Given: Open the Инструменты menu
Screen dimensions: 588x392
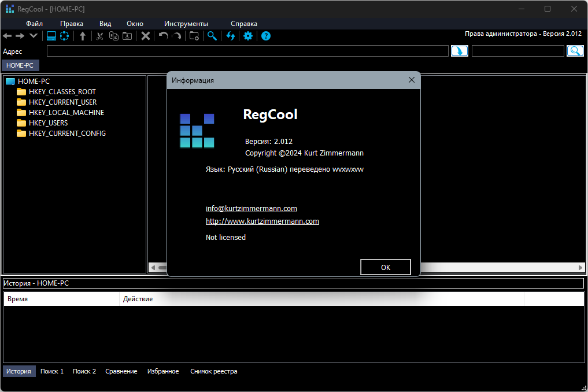Looking at the screenshot, I should point(186,24).
